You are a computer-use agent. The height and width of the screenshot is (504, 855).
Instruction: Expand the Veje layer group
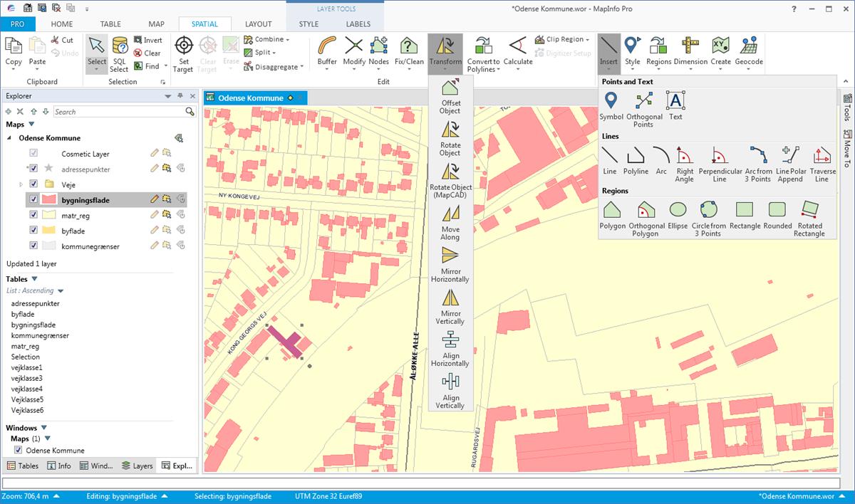click(x=21, y=184)
